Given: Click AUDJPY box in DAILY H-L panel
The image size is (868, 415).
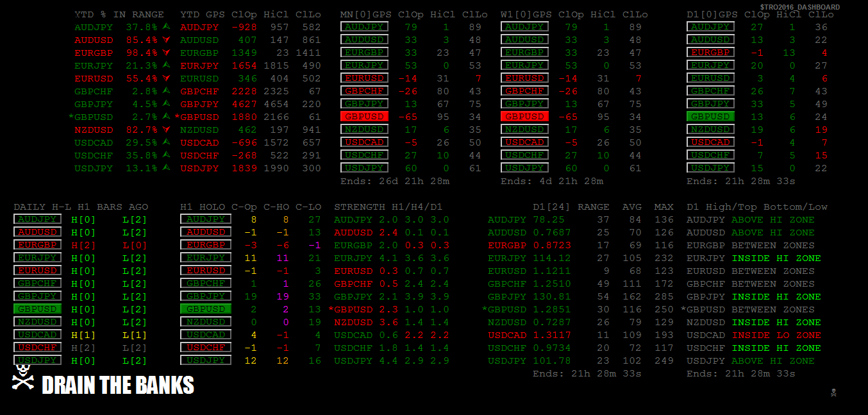Looking at the screenshot, I should (x=37, y=219).
